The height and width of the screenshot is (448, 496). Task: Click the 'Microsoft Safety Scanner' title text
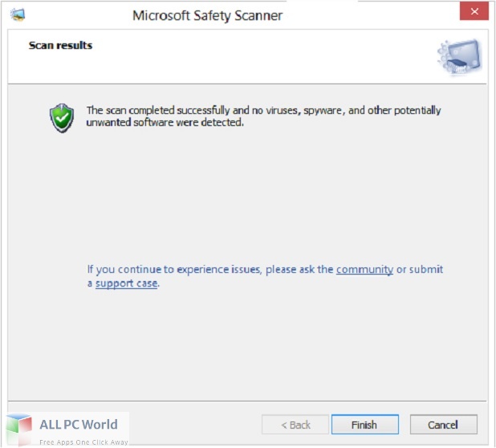click(207, 15)
